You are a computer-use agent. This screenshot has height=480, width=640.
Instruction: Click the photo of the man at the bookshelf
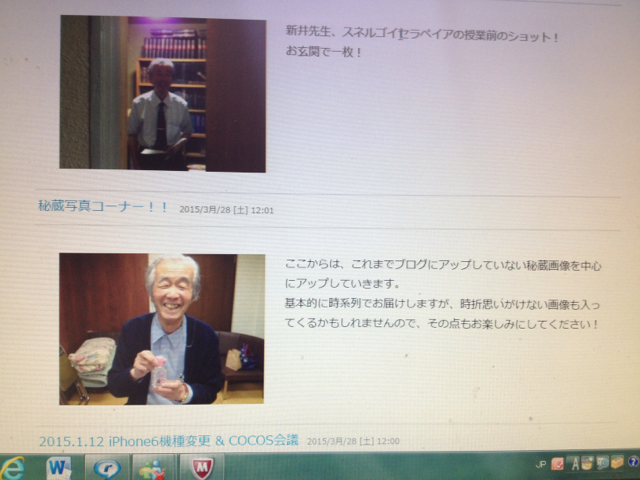point(163,93)
